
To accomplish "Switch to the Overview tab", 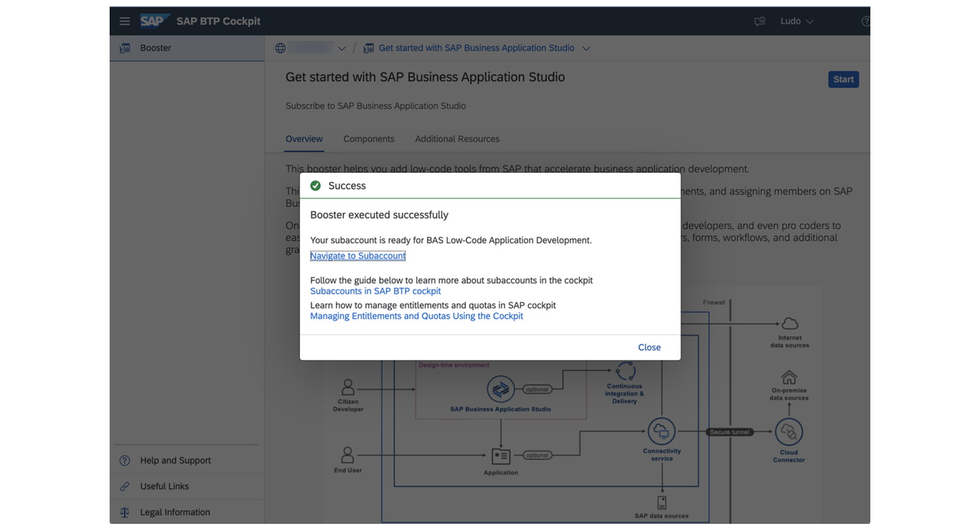I will point(304,139).
